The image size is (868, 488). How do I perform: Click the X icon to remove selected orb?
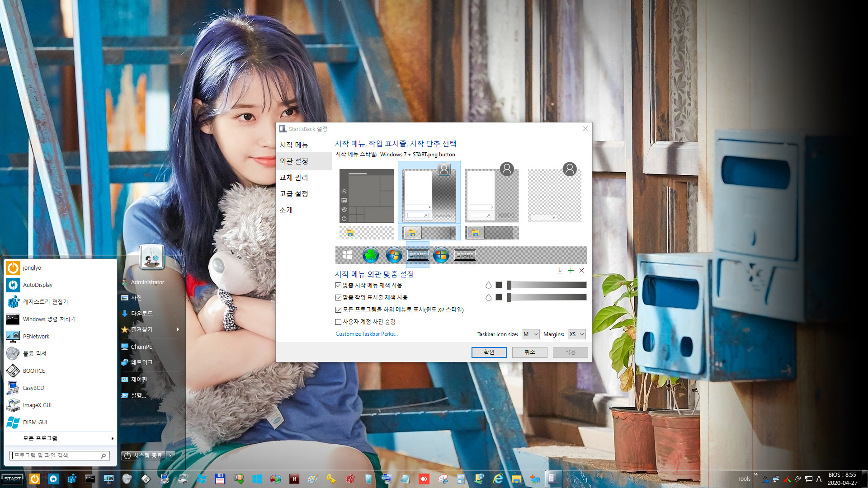(582, 271)
